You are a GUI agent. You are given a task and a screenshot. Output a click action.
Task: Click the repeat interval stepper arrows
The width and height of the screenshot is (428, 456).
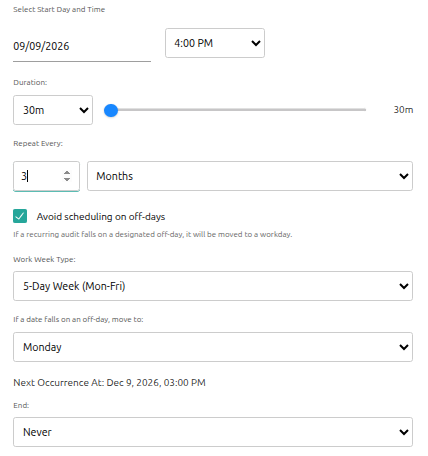67,176
